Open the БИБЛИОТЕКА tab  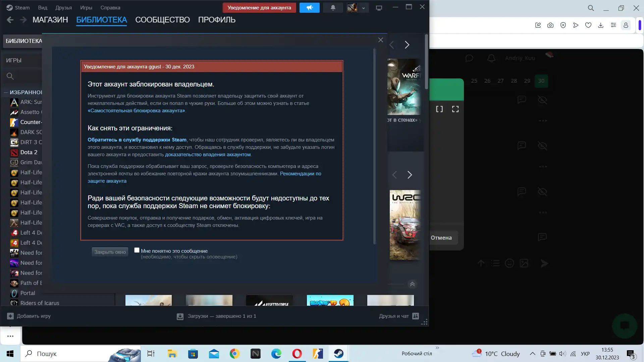click(x=101, y=20)
